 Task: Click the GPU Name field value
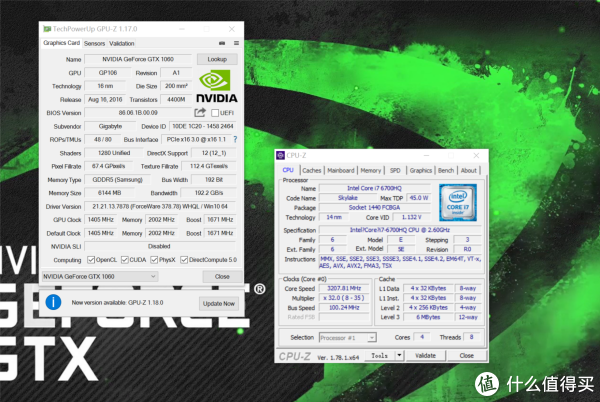tap(138, 59)
